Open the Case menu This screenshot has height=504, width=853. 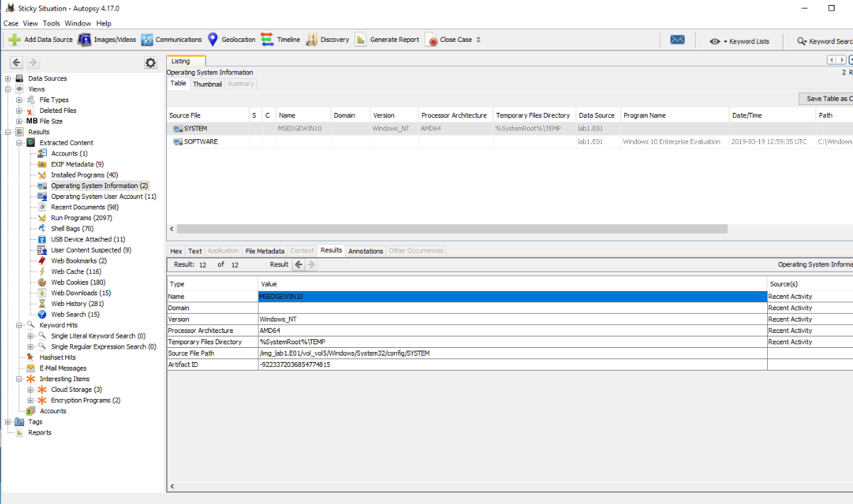(x=11, y=23)
